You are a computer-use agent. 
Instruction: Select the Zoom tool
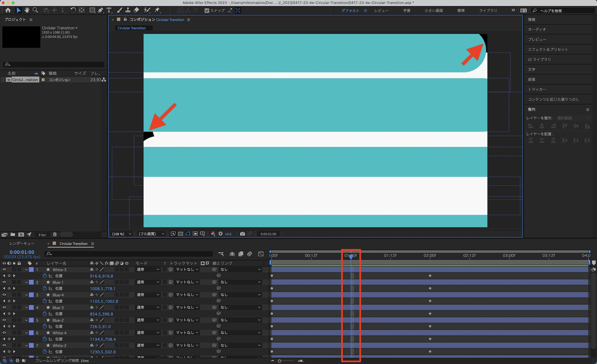click(35, 10)
